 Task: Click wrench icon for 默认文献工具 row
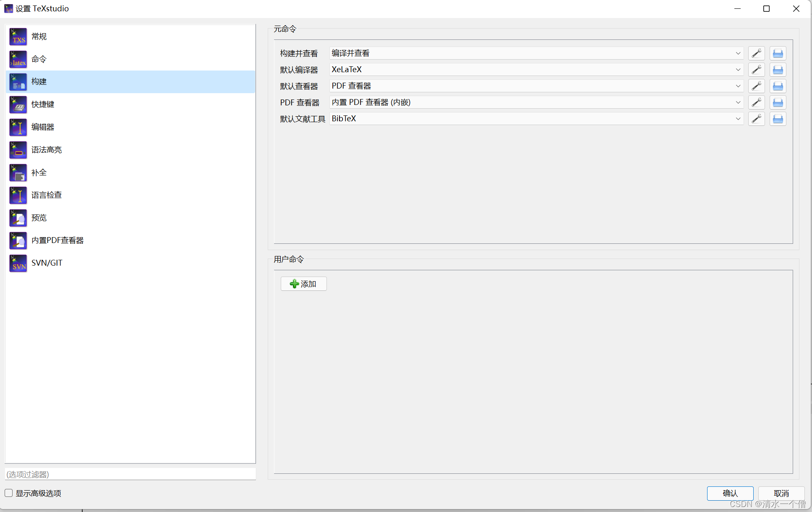tap(756, 119)
